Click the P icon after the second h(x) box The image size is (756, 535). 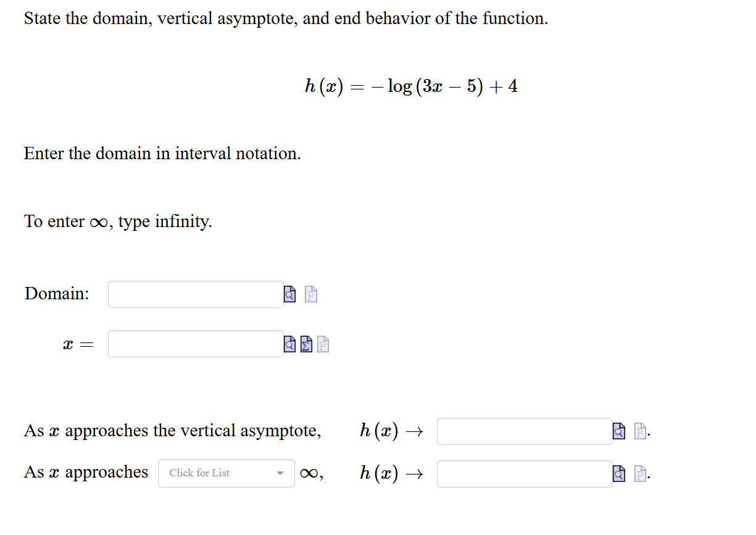tap(639, 473)
